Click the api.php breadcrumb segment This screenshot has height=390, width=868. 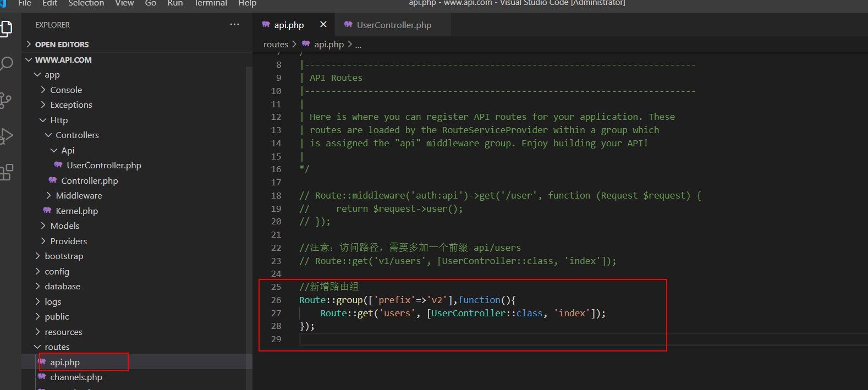[329, 44]
